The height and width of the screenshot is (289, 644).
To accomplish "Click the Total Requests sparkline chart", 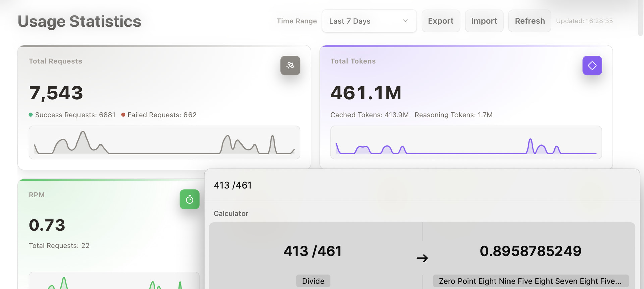I will tap(164, 142).
